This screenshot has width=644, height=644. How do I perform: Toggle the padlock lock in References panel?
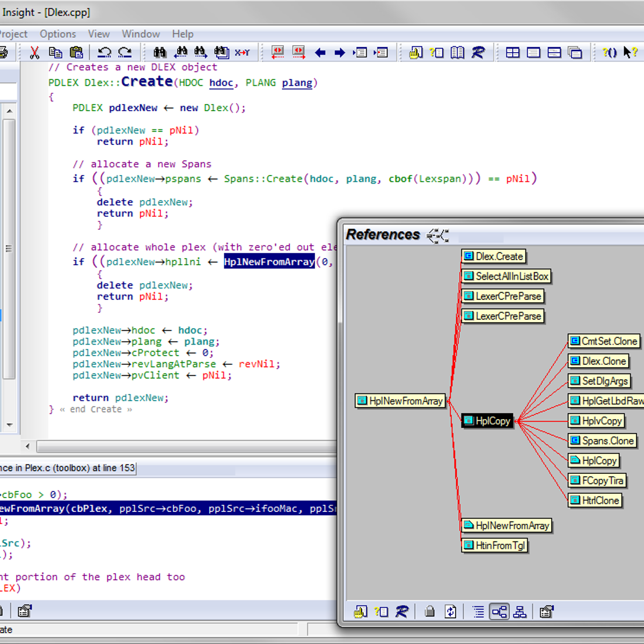429,611
